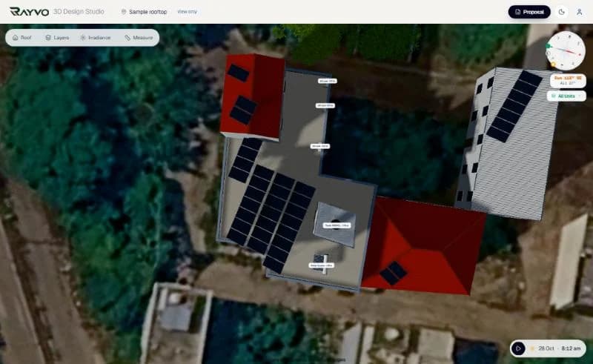The image size is (593, 364).
Task: Click the location pin next to Sample rooftop
Action: tap(123, 12)
